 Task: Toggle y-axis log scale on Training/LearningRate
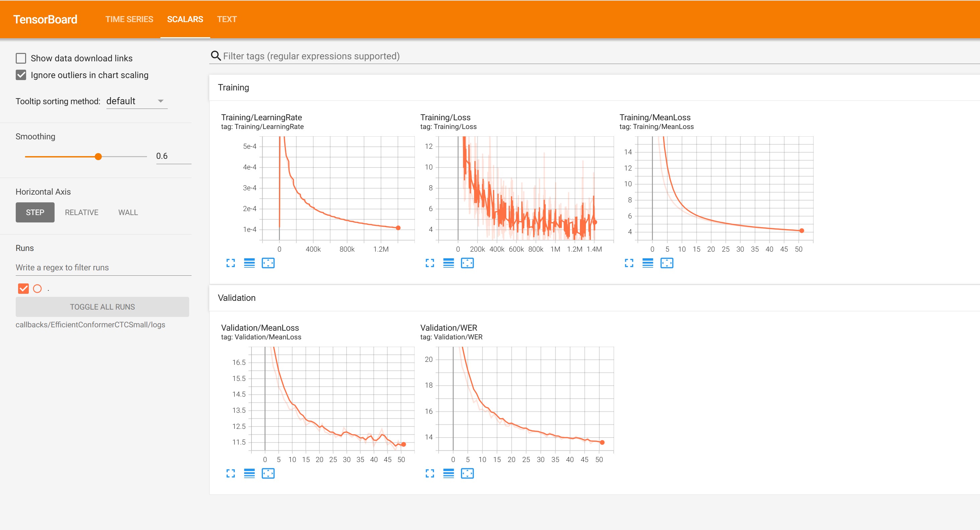point(249,263)
